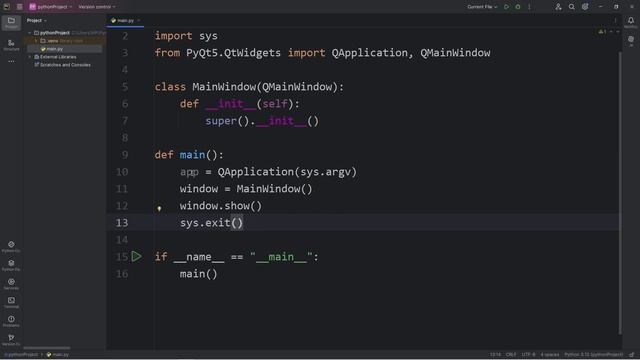Click pythonProject in the bottom breadcrumb
This screenshot has height=360, width=640.
coord(21,355)
